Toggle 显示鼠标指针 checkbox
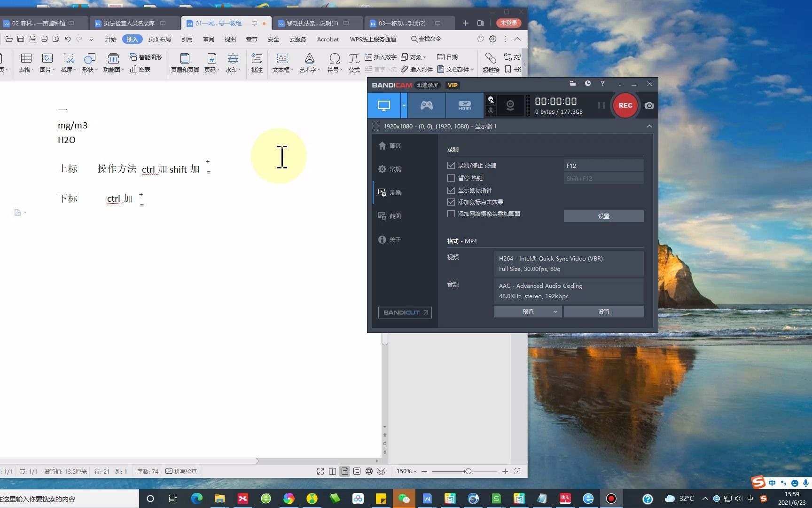Image resolution: width=812 pixels, height=508 pixels. (x=451, y=190)
